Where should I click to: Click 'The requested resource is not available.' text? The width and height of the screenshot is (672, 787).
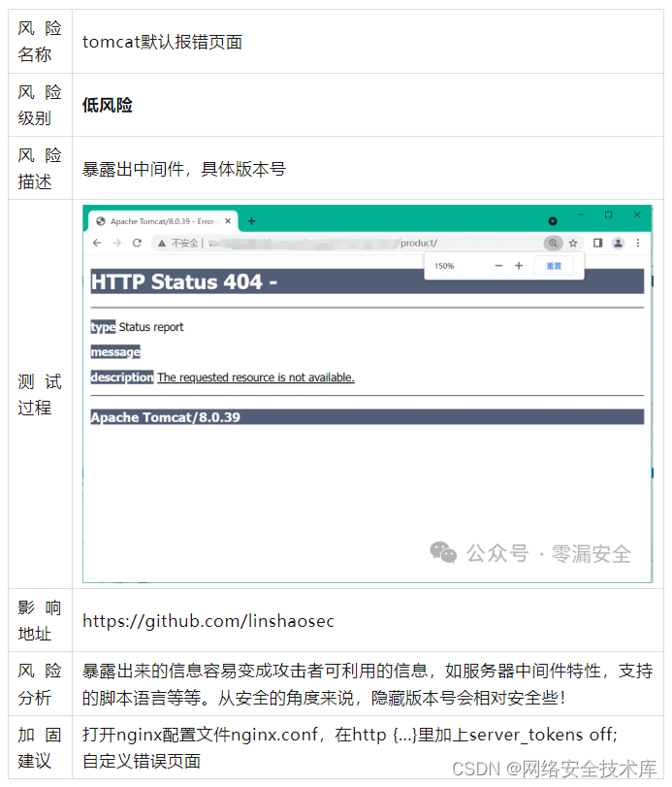pos(256,377)
